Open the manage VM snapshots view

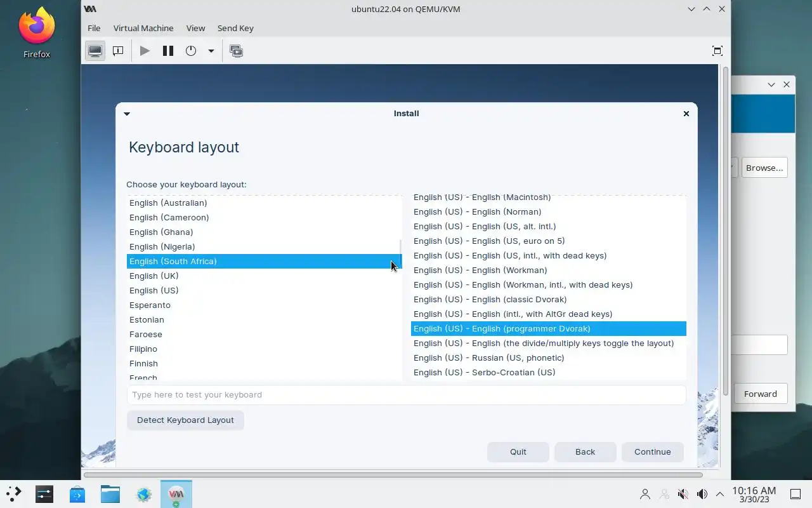click(x=237, y=51)
